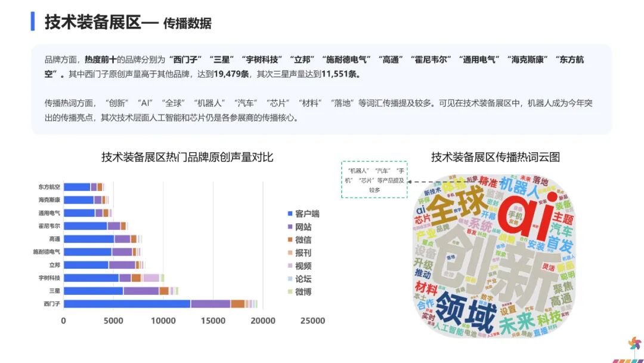Viewport: 644px width, 363px height.
Task: Pick the 报刊 legend color square
Action: click(x=290, y=253)
